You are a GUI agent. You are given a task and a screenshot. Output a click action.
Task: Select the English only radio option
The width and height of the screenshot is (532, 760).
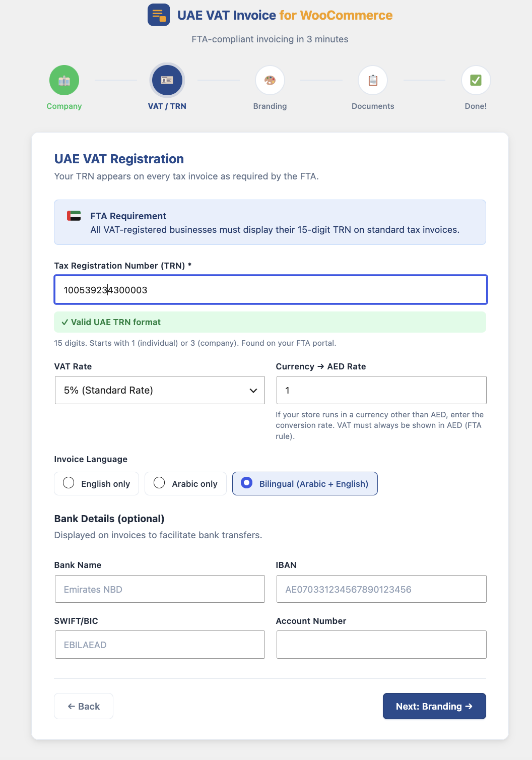[x=96, y=484]
